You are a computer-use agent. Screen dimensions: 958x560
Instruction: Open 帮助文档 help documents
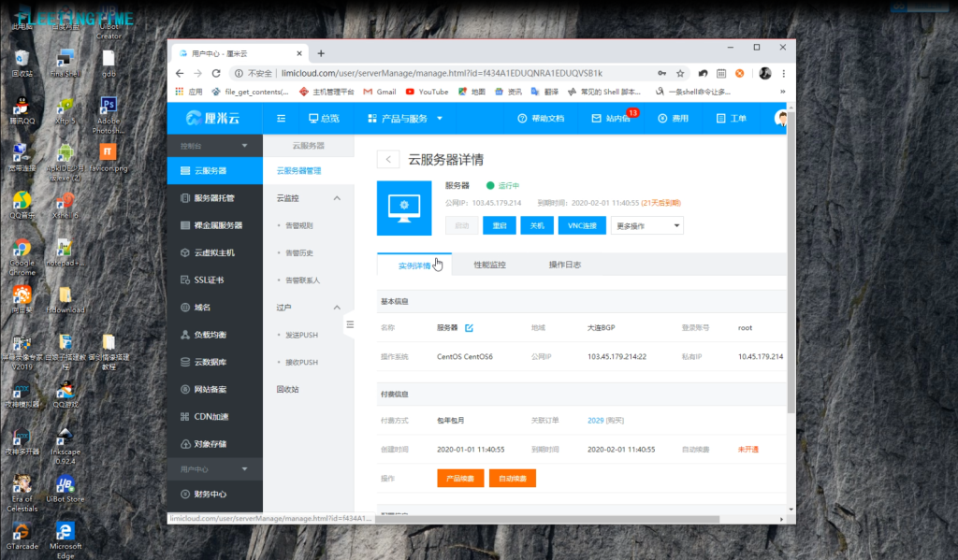(x=541, y=118)
